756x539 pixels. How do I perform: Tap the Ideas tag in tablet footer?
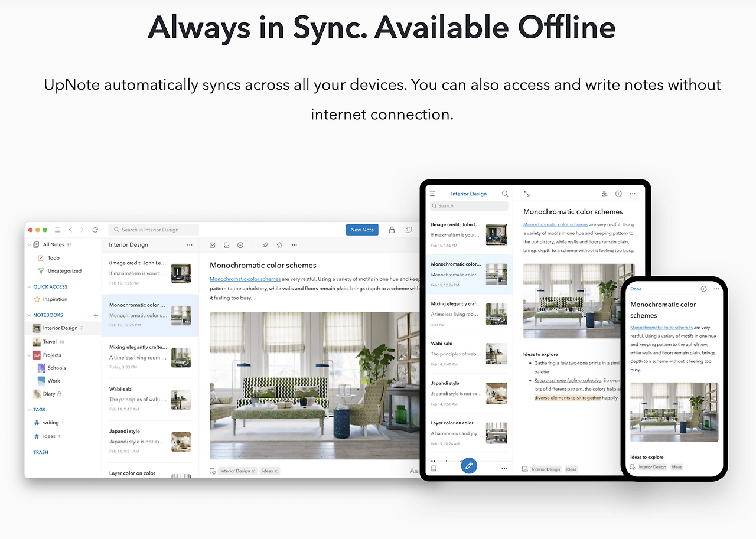pyautogui.click(x=571, y=469)
